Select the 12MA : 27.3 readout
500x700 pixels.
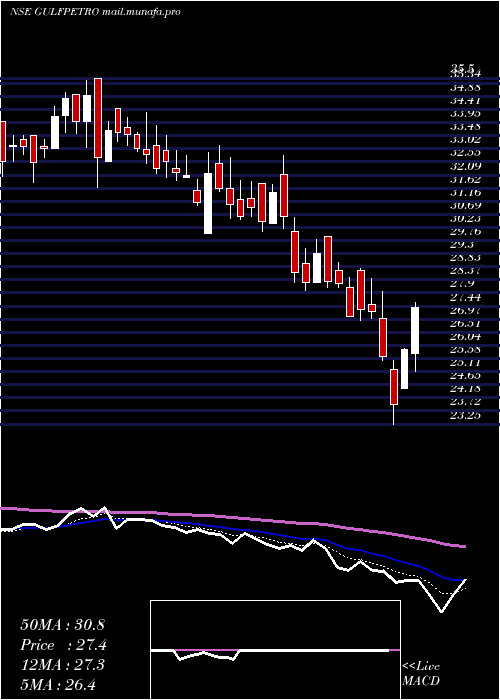click(62, 664)
